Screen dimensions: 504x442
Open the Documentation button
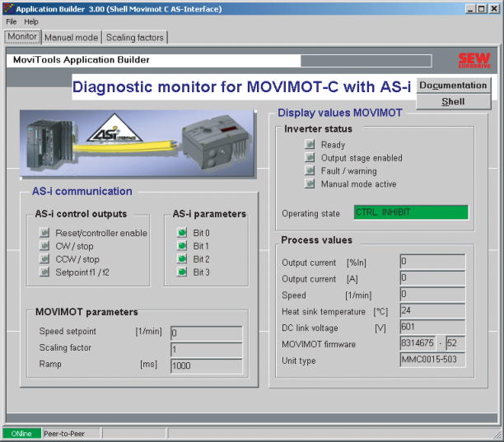click(x=453, y=86)
